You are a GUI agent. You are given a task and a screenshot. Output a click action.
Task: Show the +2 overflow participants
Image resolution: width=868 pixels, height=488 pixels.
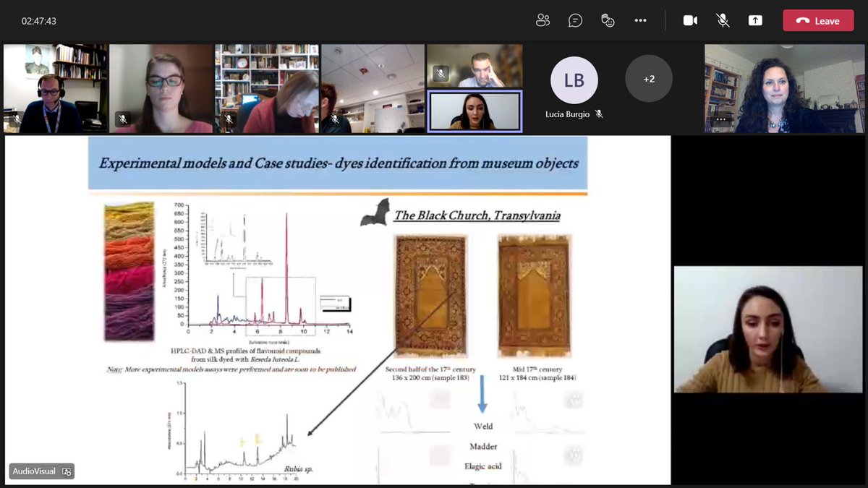coord(649,79)
